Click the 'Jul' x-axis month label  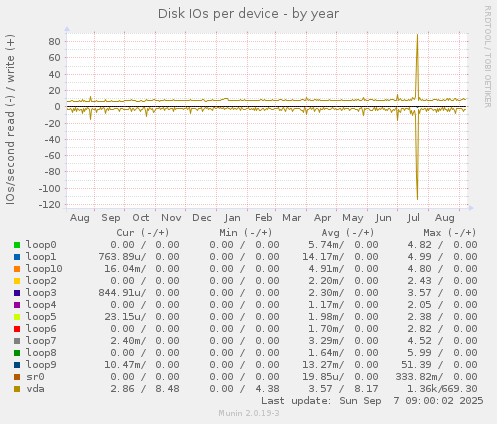point(413,218)
